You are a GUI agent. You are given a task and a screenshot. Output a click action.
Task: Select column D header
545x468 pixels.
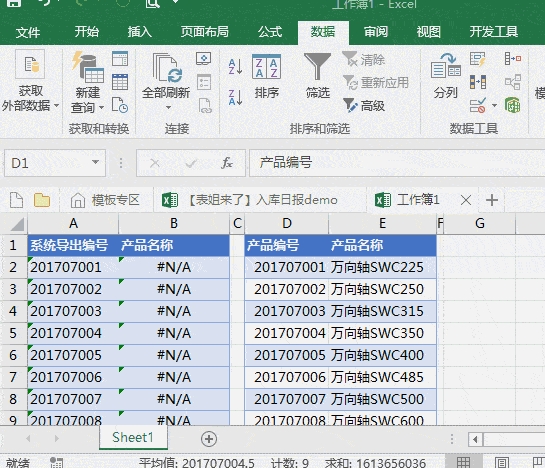point(287,224)
